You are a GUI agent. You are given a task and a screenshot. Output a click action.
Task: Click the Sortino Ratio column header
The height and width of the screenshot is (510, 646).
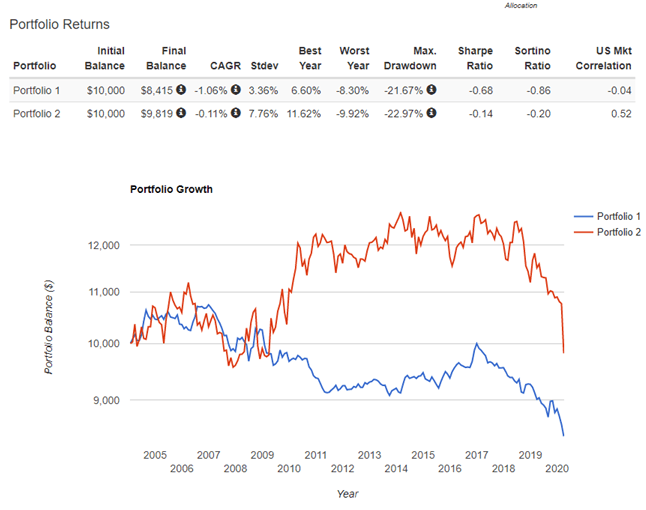pos(532,58)
